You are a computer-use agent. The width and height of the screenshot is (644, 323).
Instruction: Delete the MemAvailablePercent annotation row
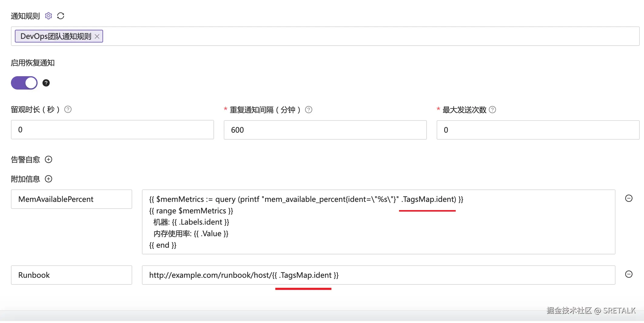pos(629,198)
